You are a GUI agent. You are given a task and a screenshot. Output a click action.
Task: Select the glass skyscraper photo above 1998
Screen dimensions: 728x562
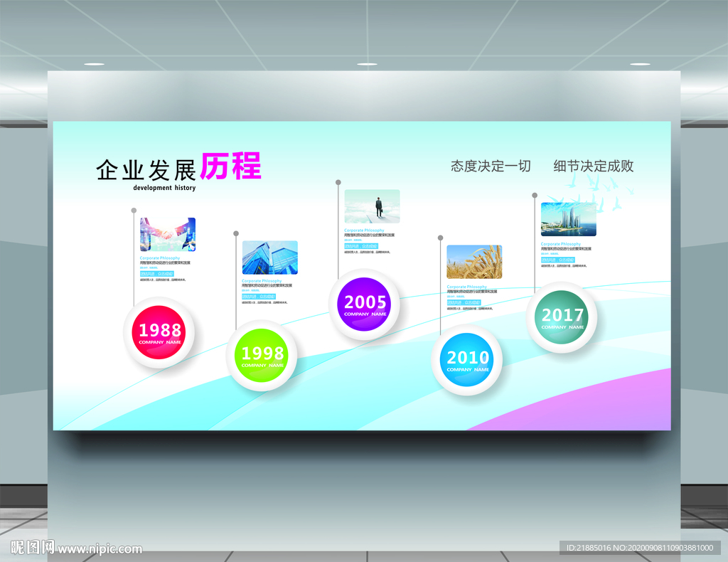point(269,258)
